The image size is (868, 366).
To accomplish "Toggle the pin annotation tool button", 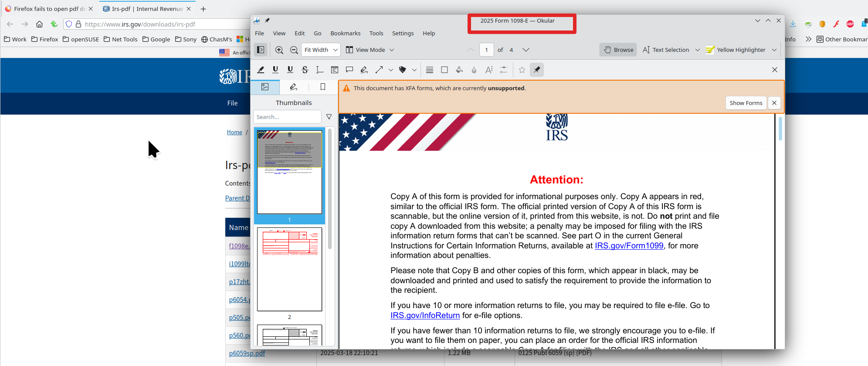I will (537, 70).
